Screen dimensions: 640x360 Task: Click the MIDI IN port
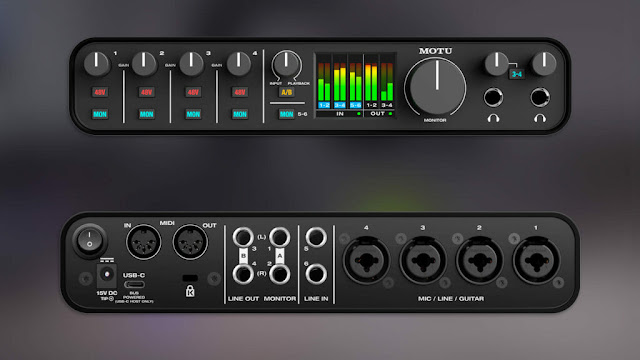point(143,242)
